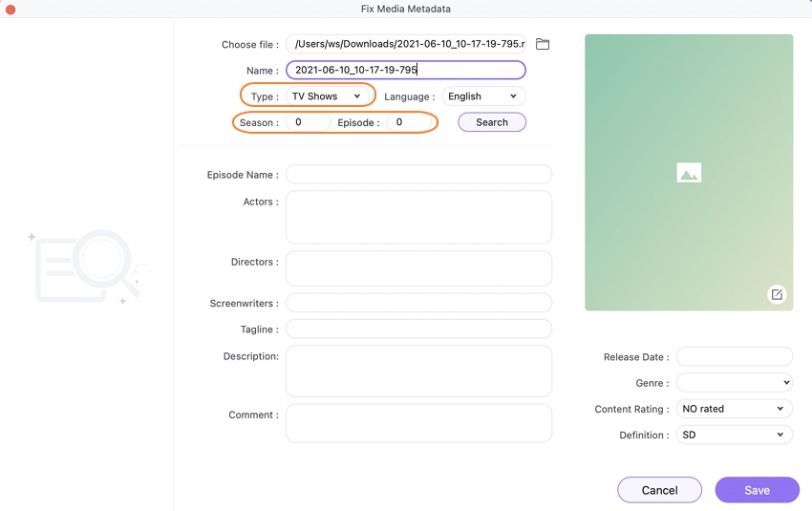Open the Content Rating dropdown
Image resolution: width=812 pixels, height=511 pixels.
click(x=734, y=409)
